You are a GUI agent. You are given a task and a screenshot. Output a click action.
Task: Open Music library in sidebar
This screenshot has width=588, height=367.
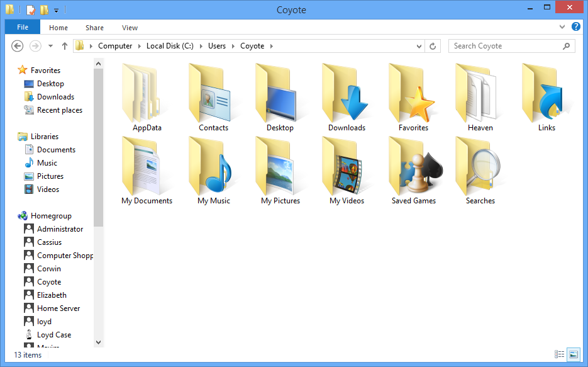tap(47, 163)
